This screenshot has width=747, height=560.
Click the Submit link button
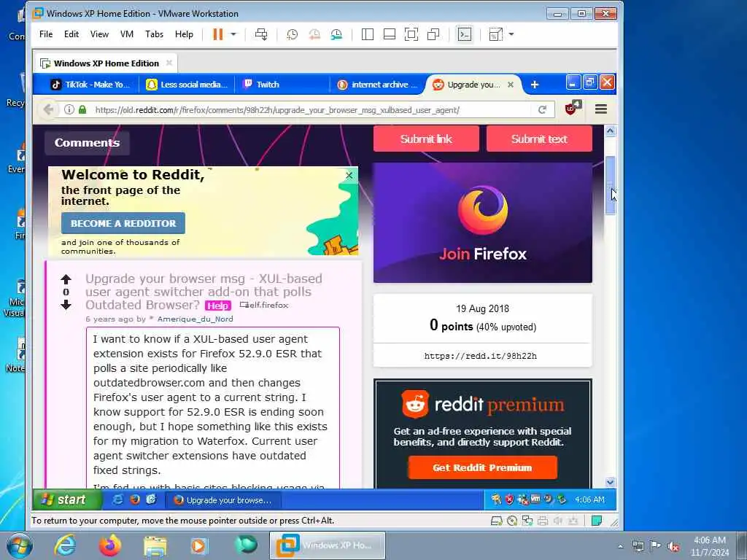coord(426,139)
